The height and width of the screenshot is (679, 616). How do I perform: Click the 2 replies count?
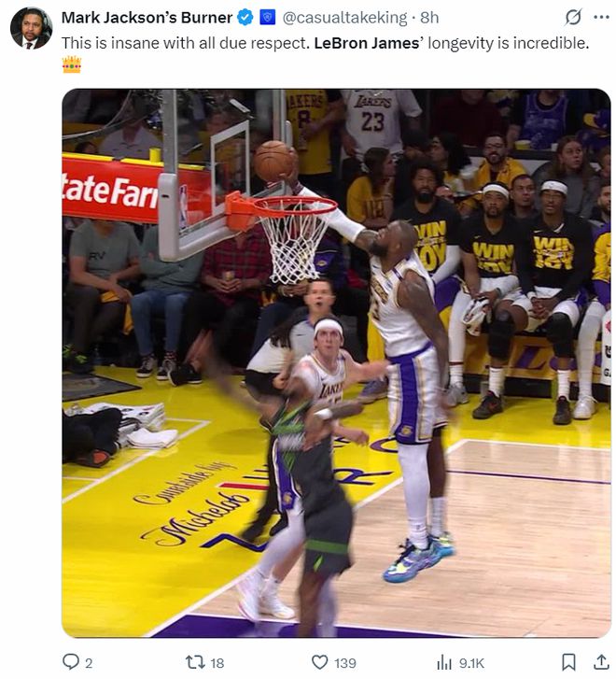89,663
